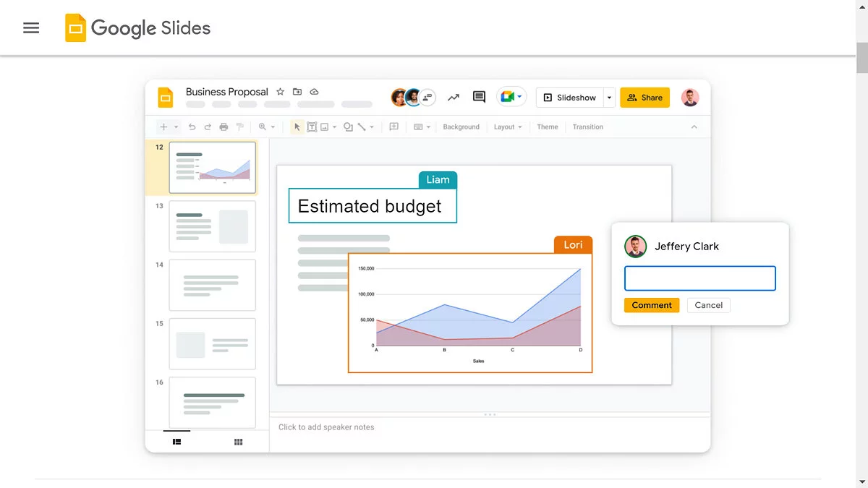
Task: Star the Business Proposal presentation
Action: tap(281, 92)
